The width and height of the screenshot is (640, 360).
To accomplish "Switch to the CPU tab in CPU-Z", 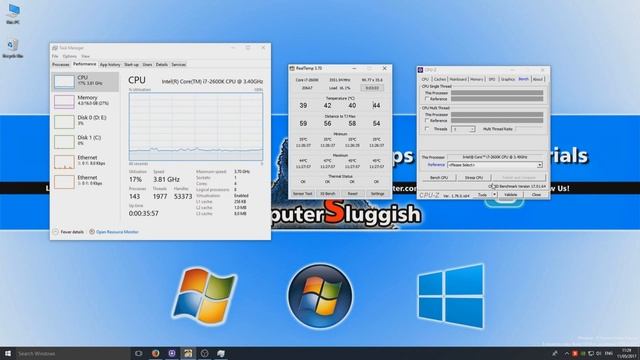I will (425, 79).
